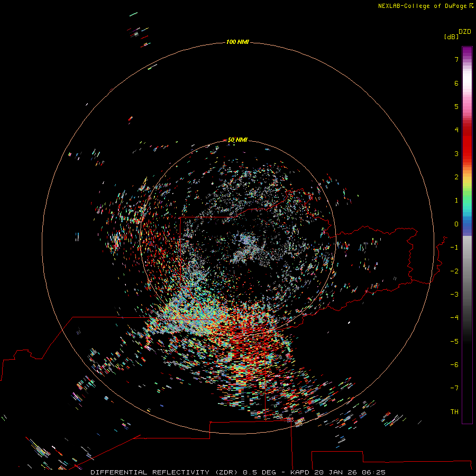476x476 pixels.
Task: Click the 5 value on color scale
Action: (x=456, y=106)
